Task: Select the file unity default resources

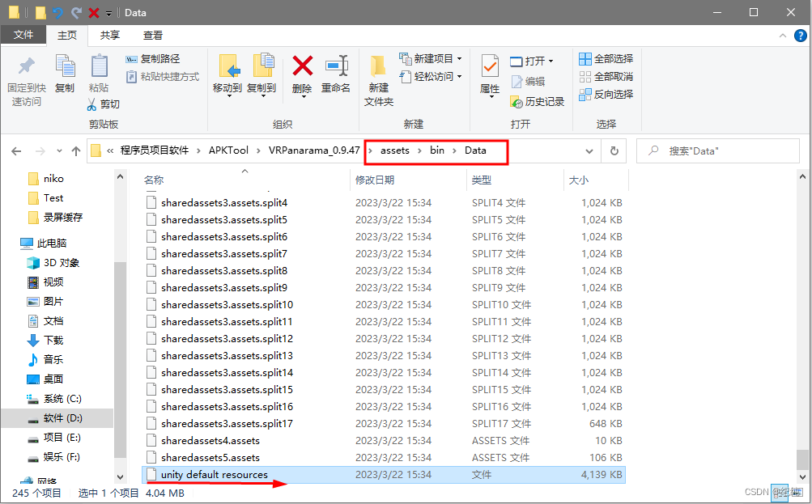Action: click(x=384, y=475)
